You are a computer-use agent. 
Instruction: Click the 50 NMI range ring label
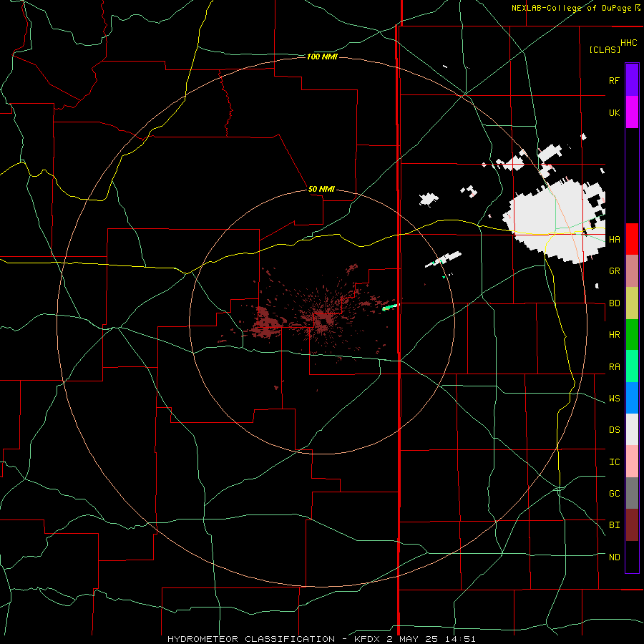321,189
